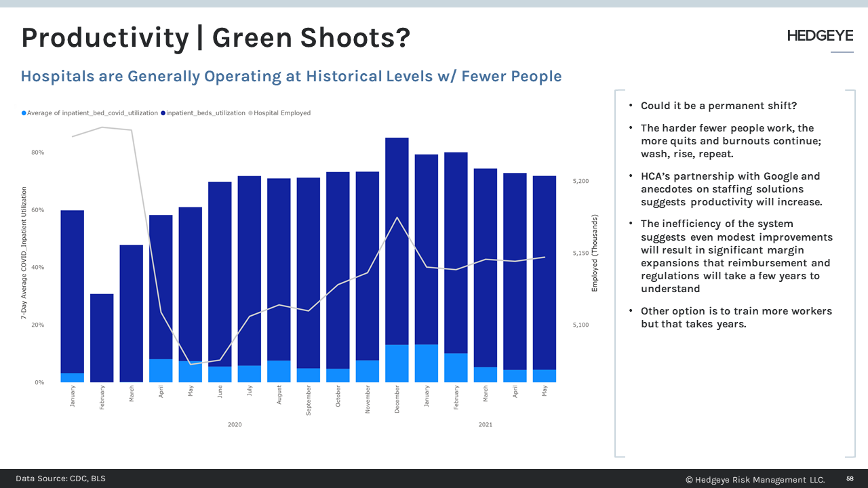Click the gray Hospital Employed legend dot
868x488 pixels.
click(250, 113)
